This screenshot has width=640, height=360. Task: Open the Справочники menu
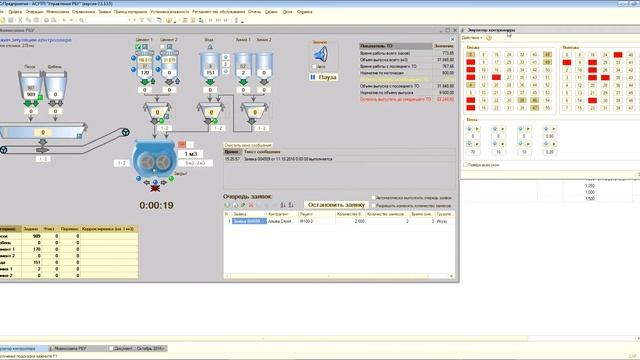click(x=83, y=12)
